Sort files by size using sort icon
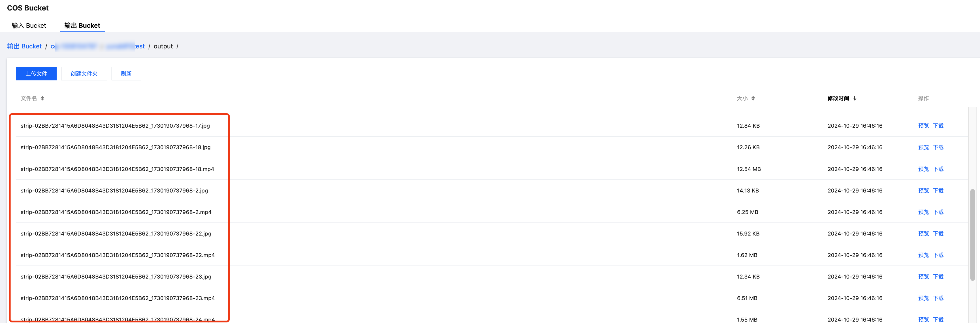Viewport: 980px width, 323px height. click(753, 98)
